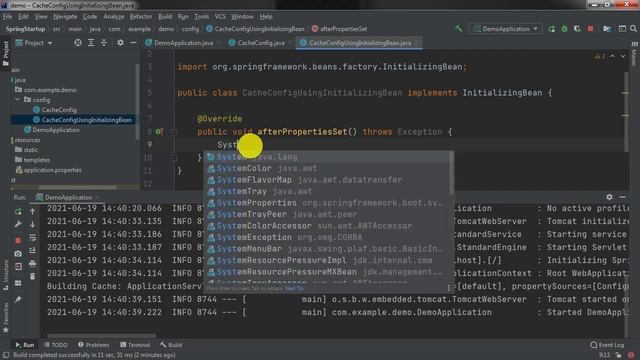Click the camera thread dump icon
The width and height of the screenshot is (640, 360).
click(x=18, y=253)
